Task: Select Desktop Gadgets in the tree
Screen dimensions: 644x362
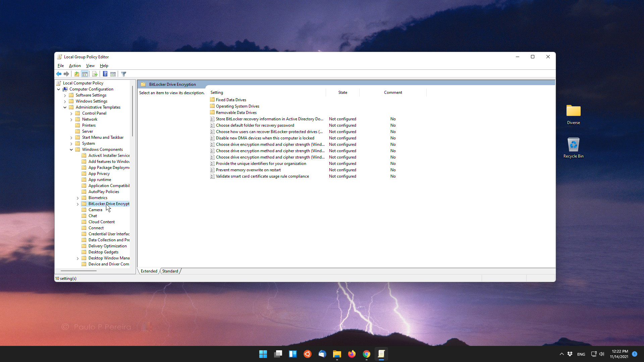Action: coord(103,252)
